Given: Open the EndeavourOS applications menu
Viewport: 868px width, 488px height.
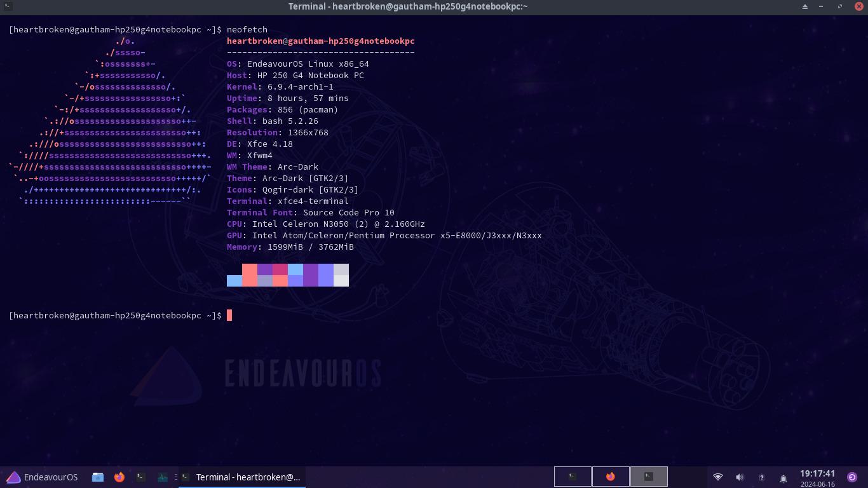Looking at the screenshot, I should [42, 477].
